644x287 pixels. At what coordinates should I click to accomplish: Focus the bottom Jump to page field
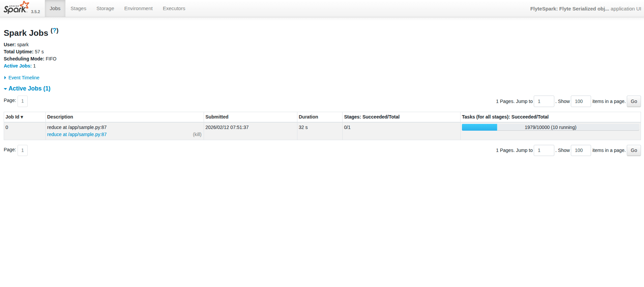point(544,150)
